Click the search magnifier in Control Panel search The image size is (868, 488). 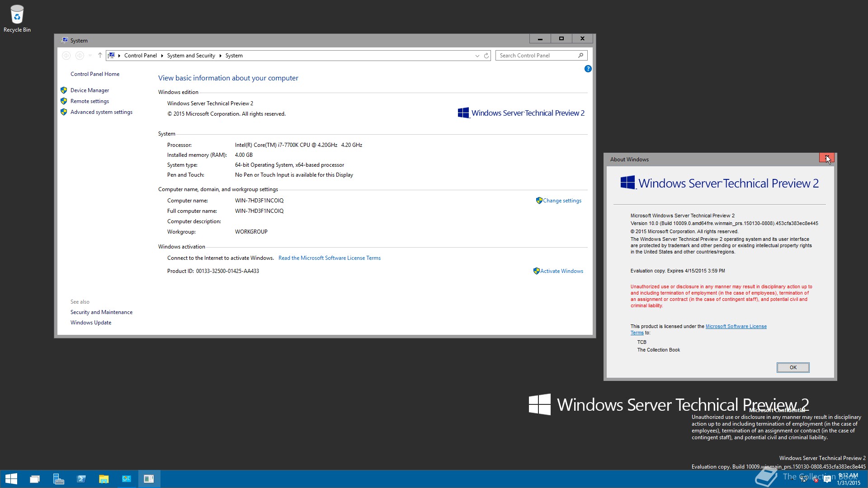pyautogui.click(x=580, y=55)
